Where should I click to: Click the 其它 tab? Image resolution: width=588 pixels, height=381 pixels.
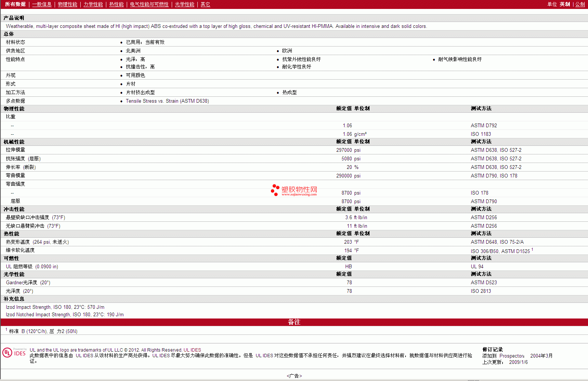(x=205, y=4)
